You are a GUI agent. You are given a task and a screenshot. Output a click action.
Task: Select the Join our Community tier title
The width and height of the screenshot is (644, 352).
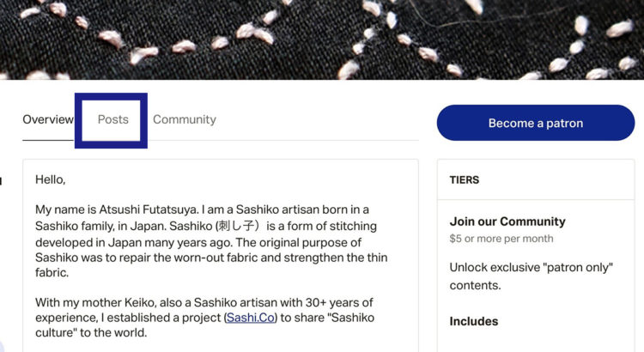tap(507, 222)
